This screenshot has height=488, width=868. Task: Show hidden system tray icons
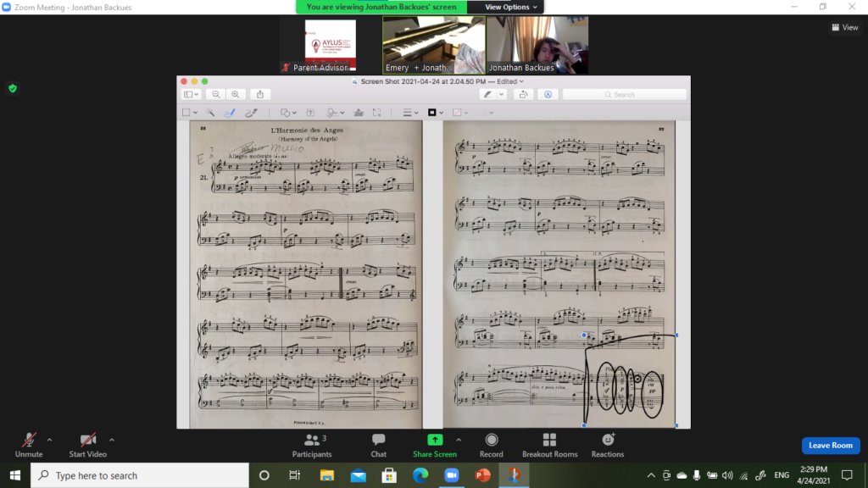pos(651,475)
